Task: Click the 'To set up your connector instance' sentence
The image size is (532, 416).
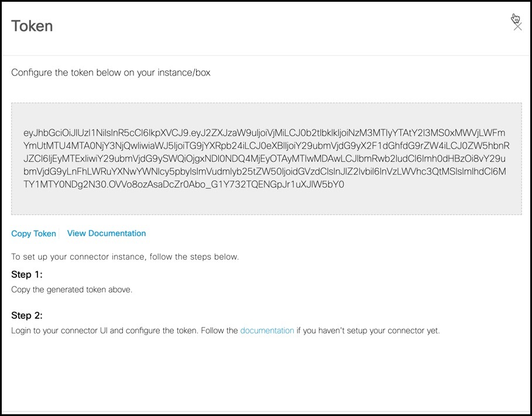Action: pos(125,257)
